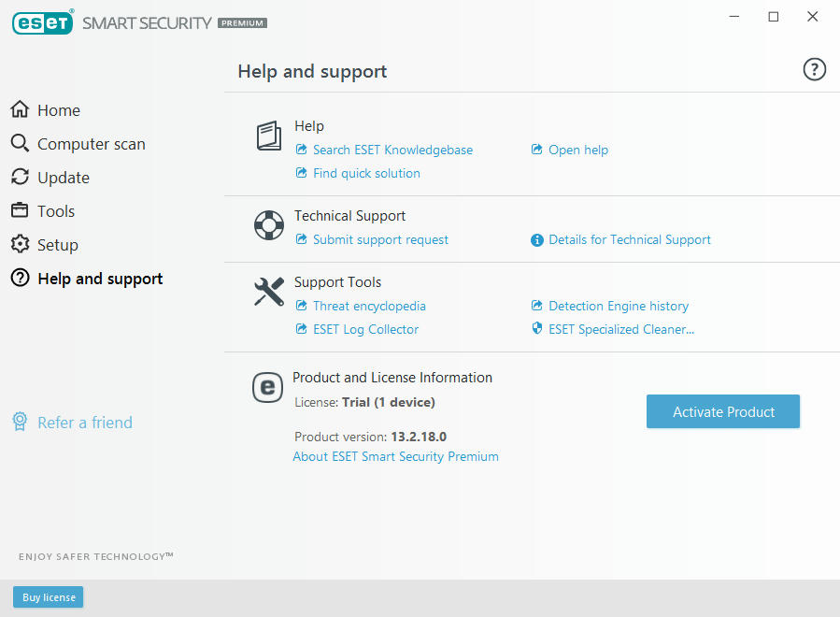Switch to the Update section

pyautogui.click(x=64, y=178)
